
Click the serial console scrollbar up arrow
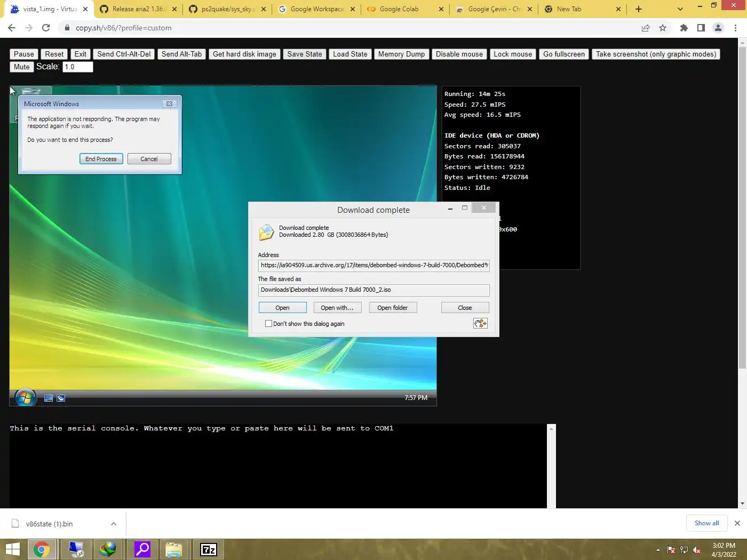point(551,429)
